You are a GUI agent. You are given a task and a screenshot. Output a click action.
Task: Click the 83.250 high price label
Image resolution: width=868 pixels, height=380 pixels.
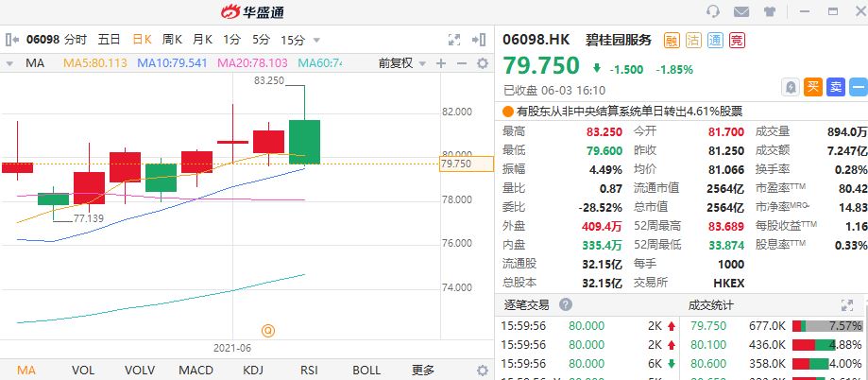pyautogui.click(x=269, y=81)
